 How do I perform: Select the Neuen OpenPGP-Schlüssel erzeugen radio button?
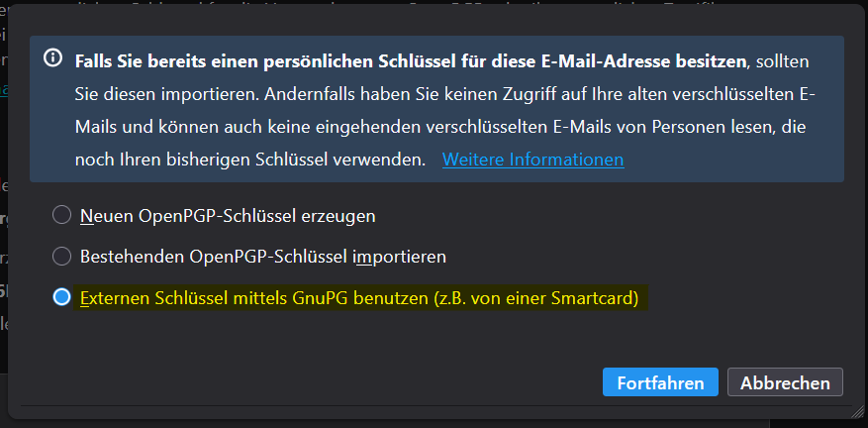pos(62,215)
